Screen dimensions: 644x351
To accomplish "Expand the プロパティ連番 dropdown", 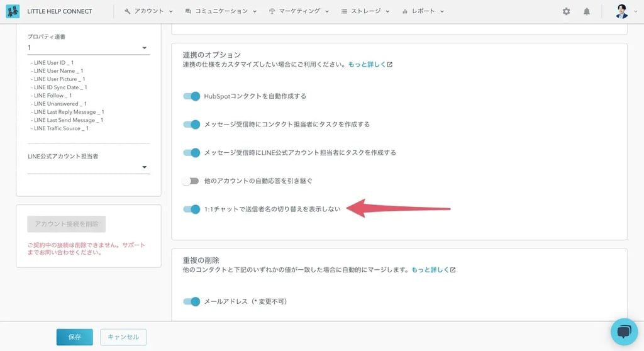I will 144,48.
